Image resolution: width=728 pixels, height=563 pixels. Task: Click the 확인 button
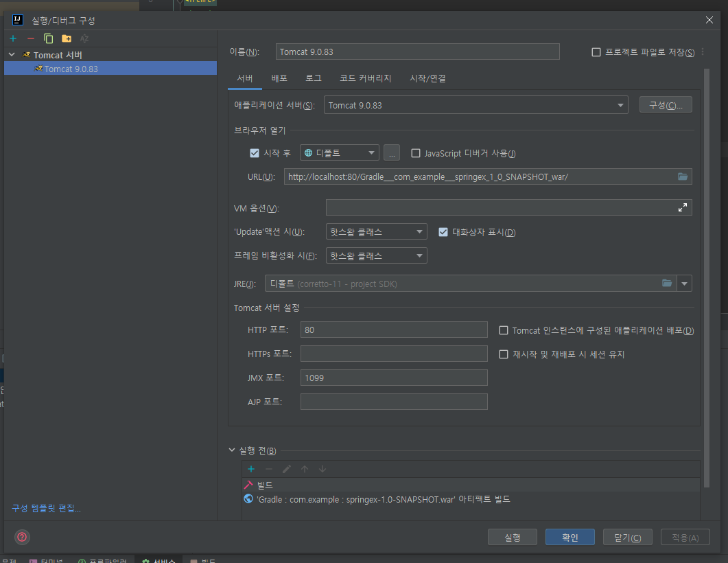570,537
